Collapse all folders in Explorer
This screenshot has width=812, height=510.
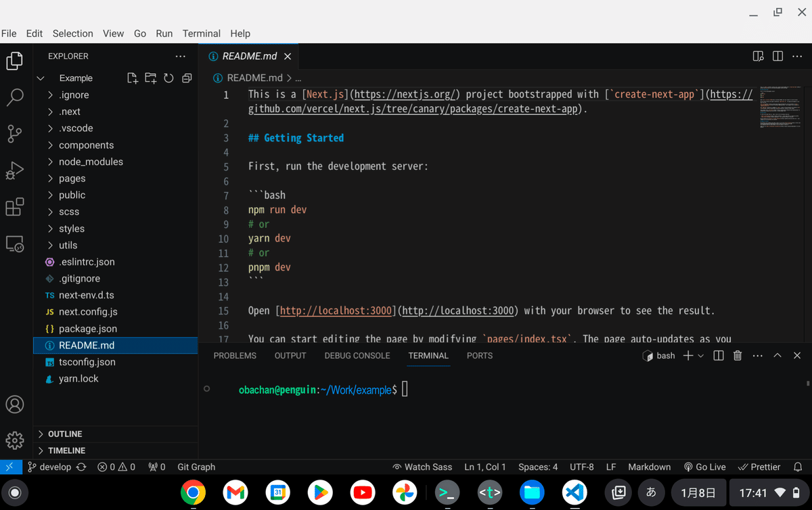187,78
